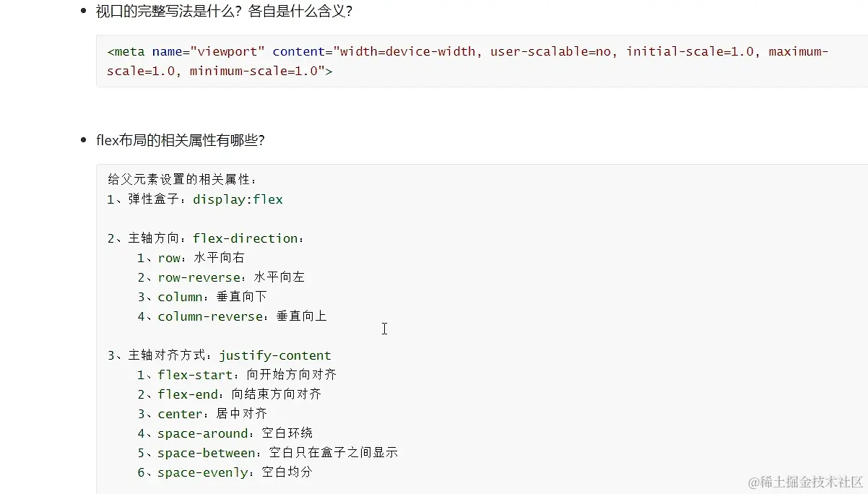Click "minimum-scale=1.0" on the second code line
868x494 pixels.
click(253, 71)
